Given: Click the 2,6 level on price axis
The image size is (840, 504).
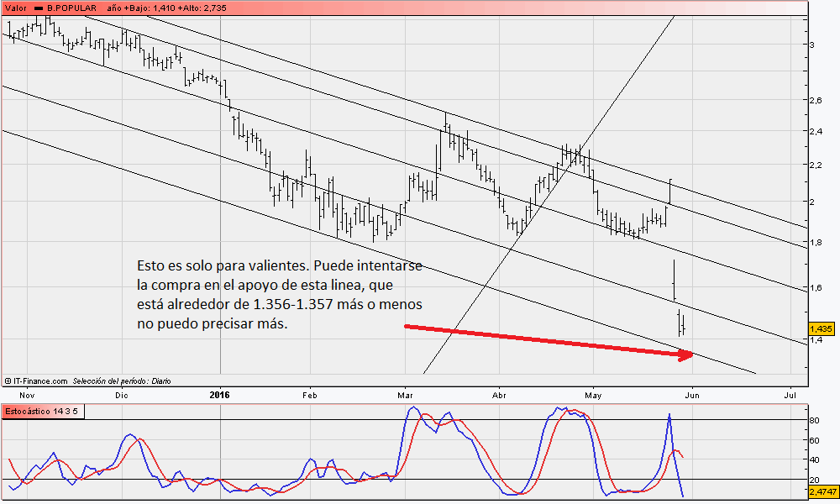Looking at the screenshot, I should tap(816, 101).
